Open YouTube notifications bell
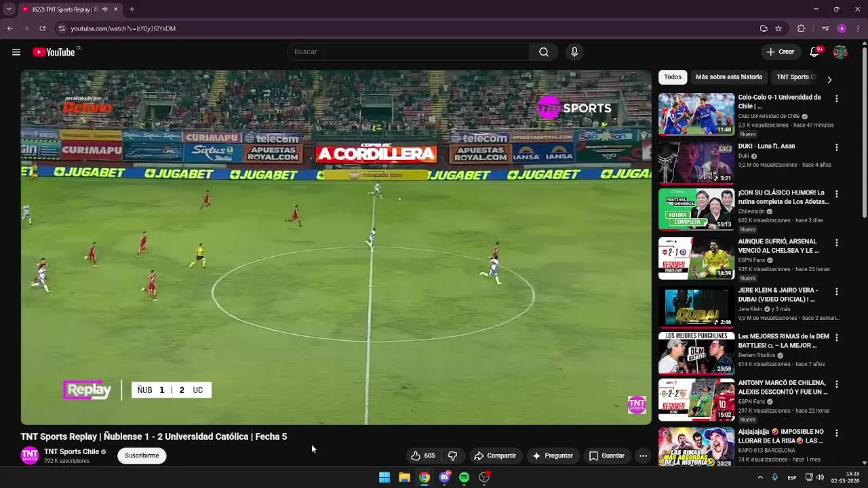Screen dimensions: 868x488 click(815, 52)
